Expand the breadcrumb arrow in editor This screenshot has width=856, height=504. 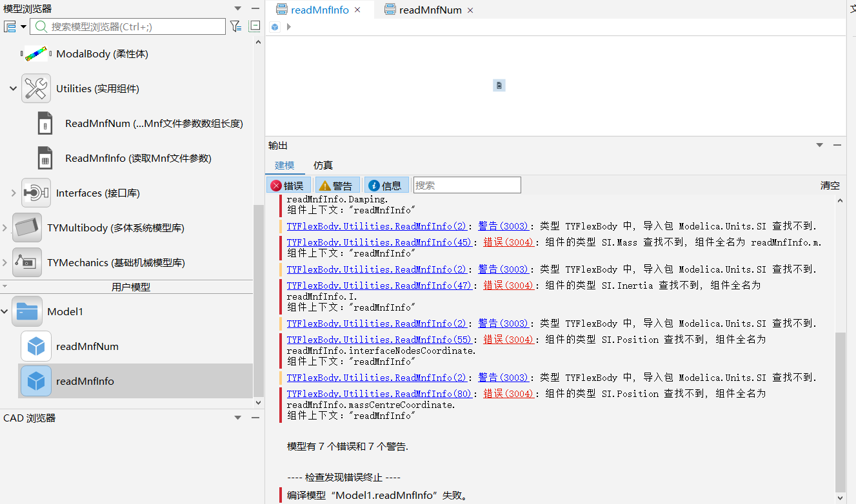[x=288, y=27]
